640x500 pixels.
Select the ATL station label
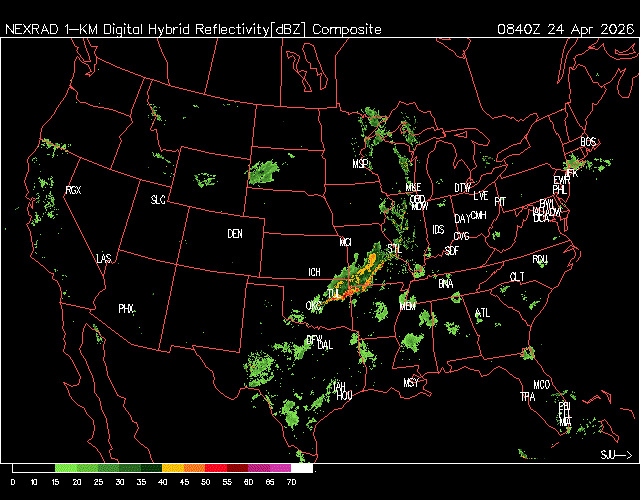pyautogui.click(x=484, y=313)
